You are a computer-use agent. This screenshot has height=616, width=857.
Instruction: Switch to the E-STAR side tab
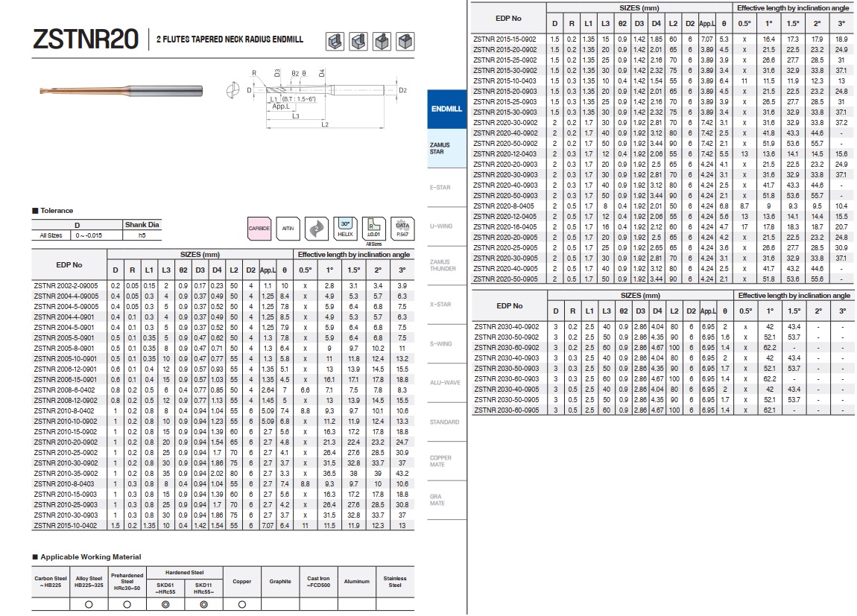point(446,187)
